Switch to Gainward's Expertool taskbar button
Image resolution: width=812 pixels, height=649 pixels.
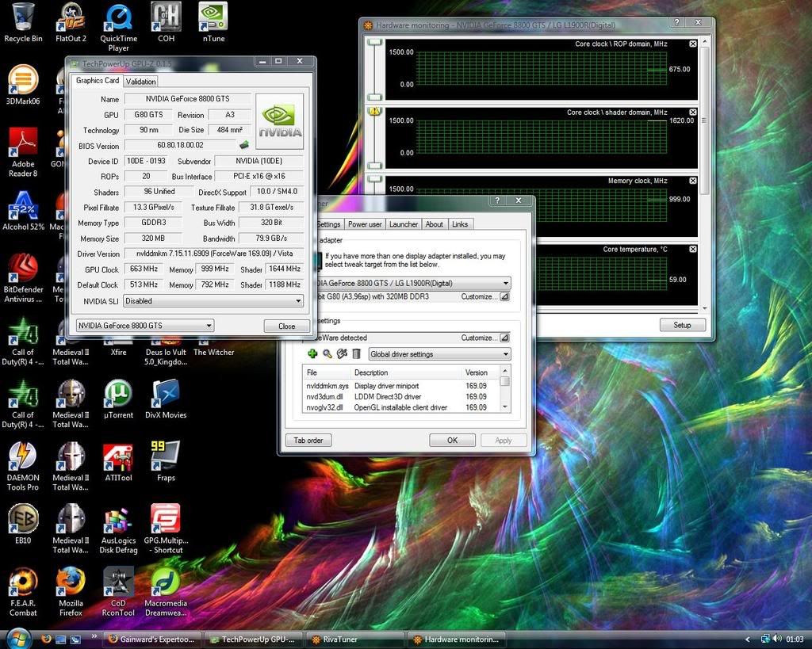tap(151, 639)
